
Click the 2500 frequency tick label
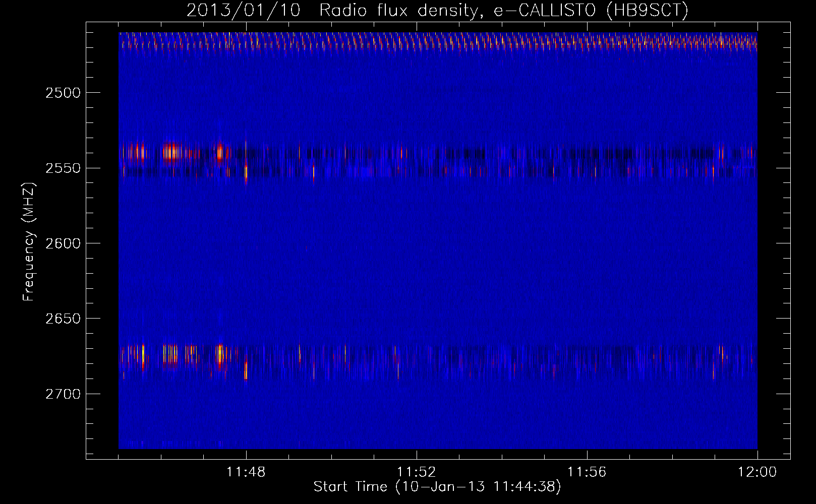[x=63, y=93]
